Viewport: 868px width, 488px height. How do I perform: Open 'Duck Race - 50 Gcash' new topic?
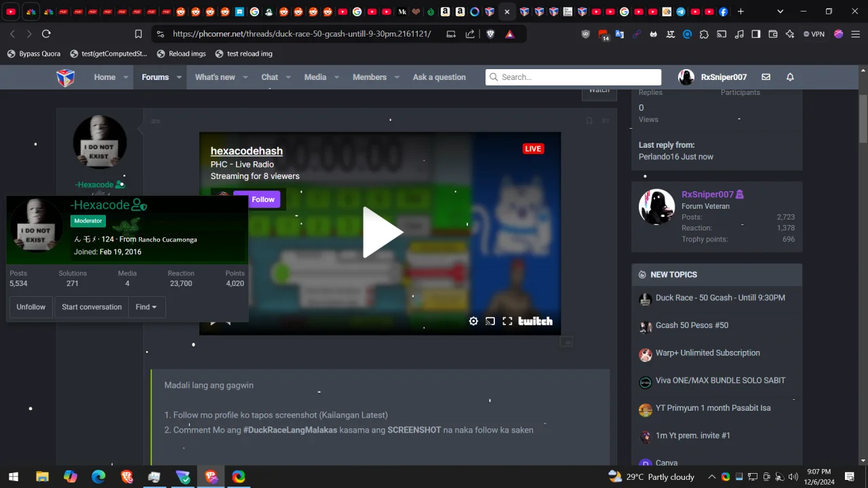click(720, 298)
